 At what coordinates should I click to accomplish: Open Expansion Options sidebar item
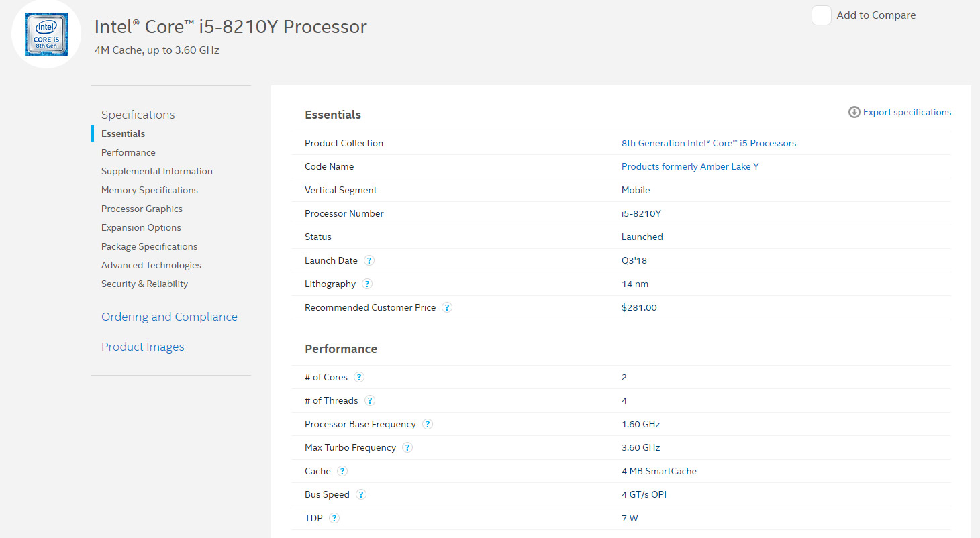click(141, 227)
